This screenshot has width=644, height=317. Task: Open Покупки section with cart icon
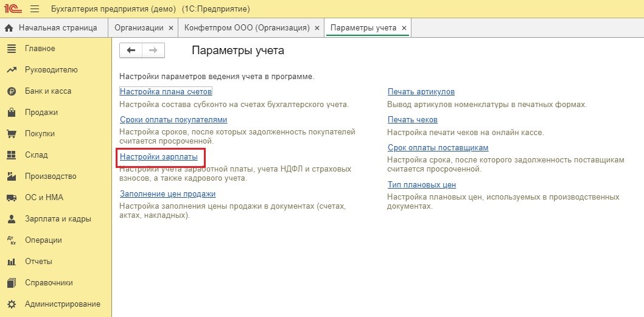tap(40, 134)
